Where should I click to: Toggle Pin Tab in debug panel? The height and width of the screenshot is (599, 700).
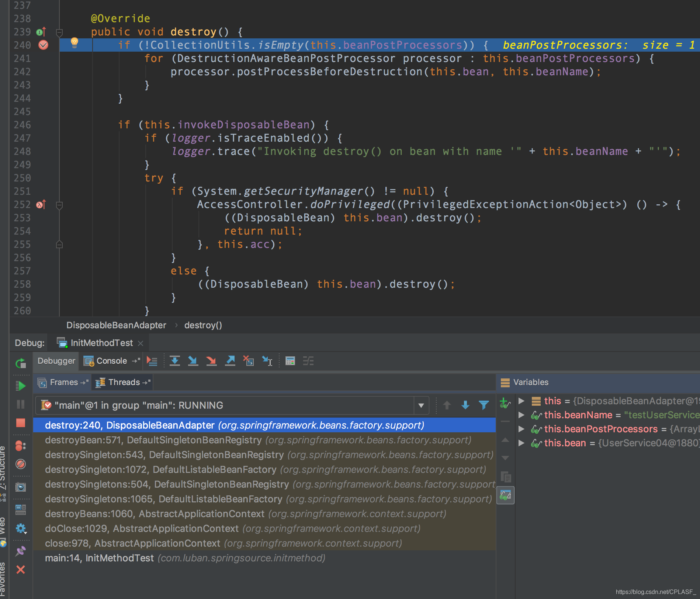tap(21, 551)
